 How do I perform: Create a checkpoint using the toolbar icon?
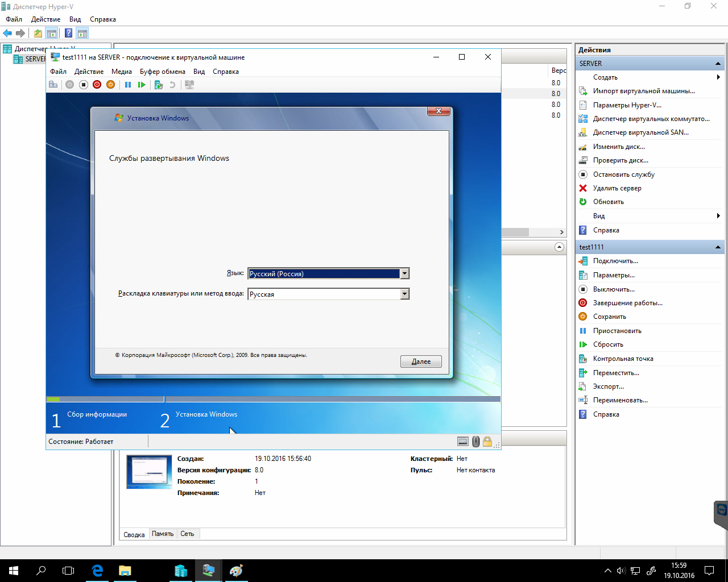(159, 85)
